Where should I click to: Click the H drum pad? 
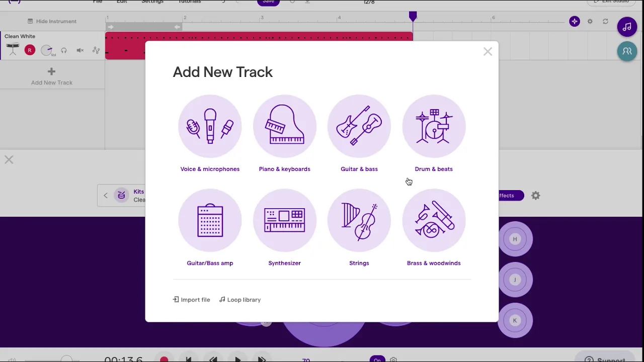(515, 239)
